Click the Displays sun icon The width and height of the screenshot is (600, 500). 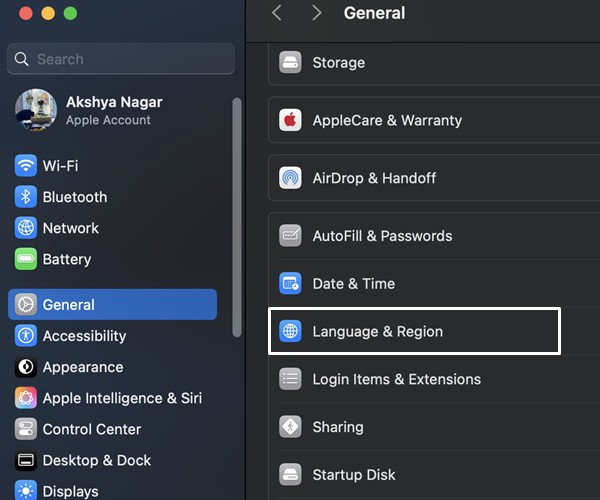pyautogui.click(x=26, y=490)
